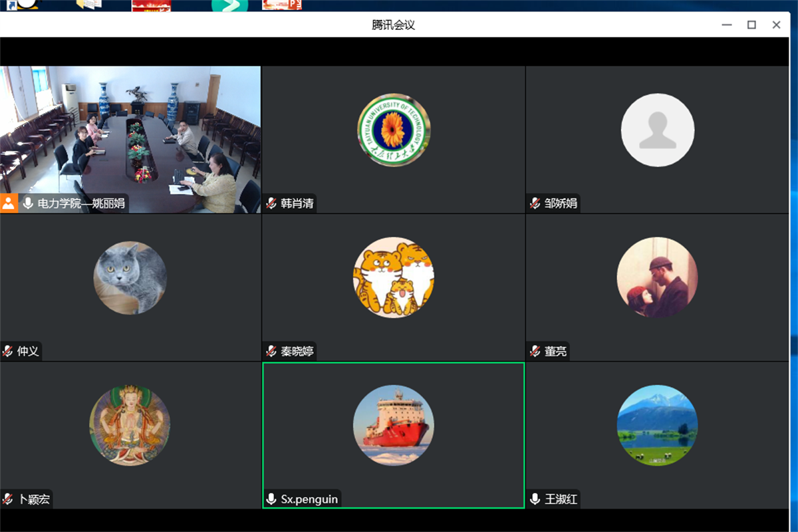The image size is (798, 532).
Task: Click the orange host icon on 姚丽娟's tile
Action: click(x=9, y=203)
